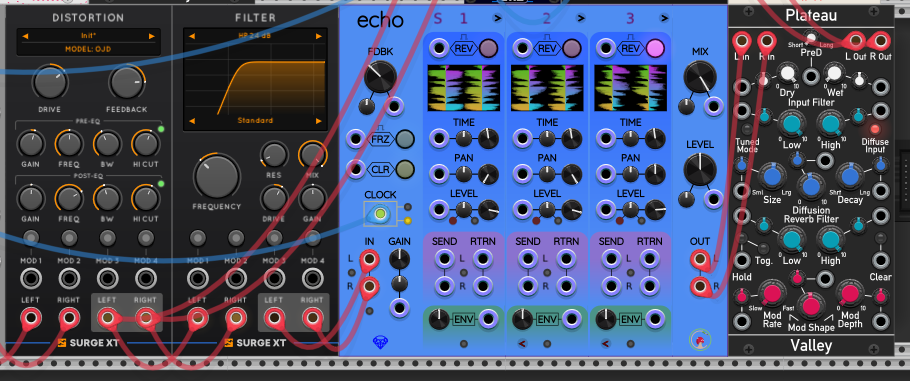Toggle tap 2 REV reverse button
Viewport: 910px width, 381px height.
(572, 48)
